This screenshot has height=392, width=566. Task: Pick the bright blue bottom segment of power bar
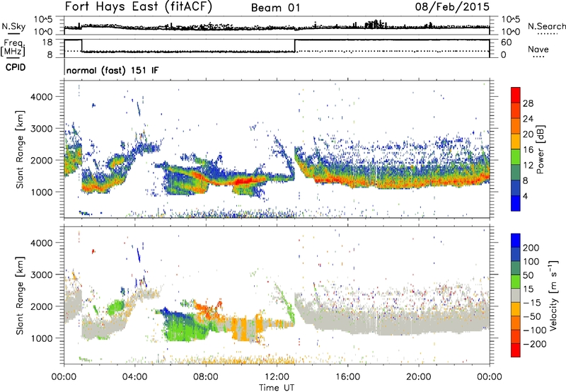[x=516, y=203]
